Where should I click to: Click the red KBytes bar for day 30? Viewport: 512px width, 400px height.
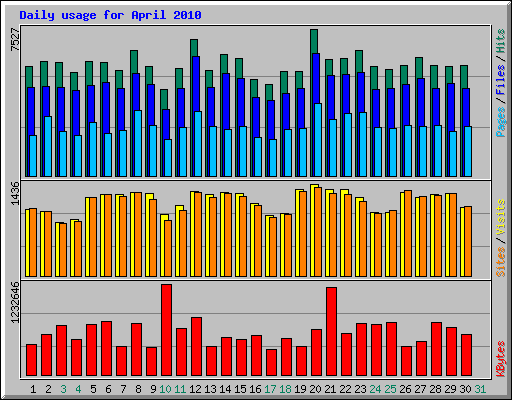point(466,355)
